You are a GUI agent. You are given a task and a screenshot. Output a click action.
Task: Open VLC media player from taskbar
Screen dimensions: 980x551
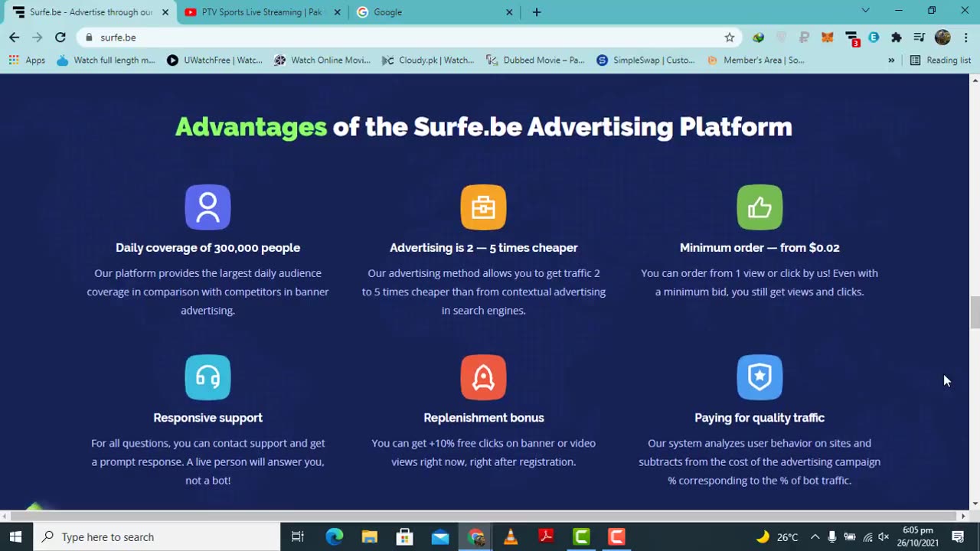coord(511,536)
